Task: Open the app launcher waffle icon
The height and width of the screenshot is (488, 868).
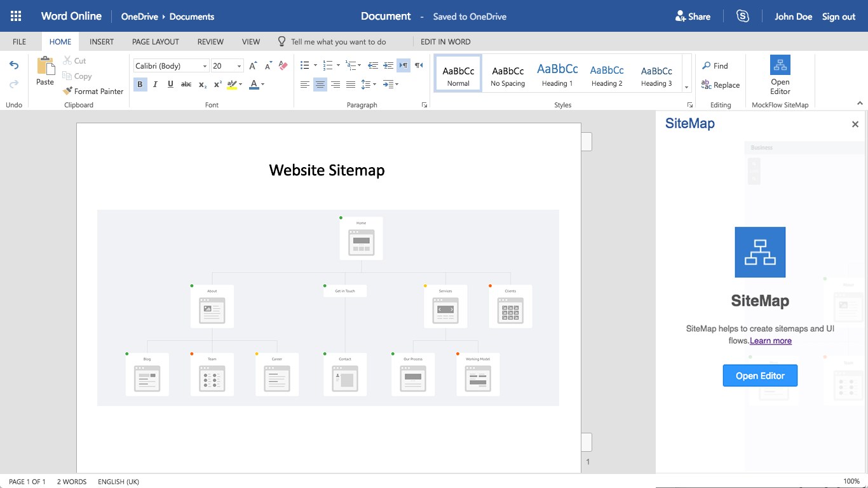Action: click(x=16, y=17)
